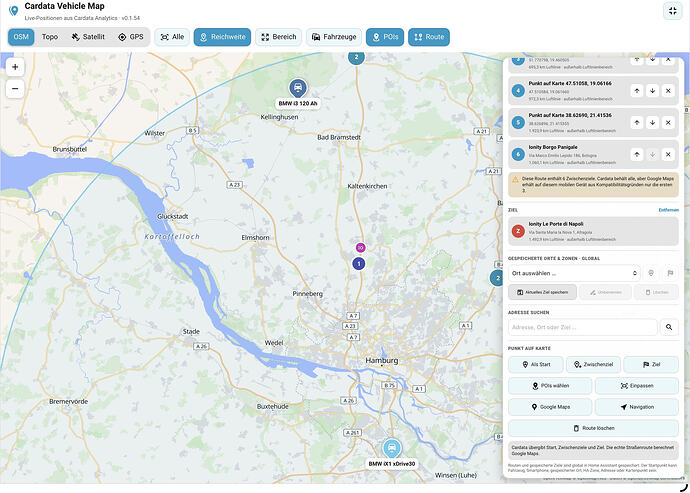The height and width of the screenshot is (493, 690).
Task: Click Route löschen button
Action: coord(593,428)
